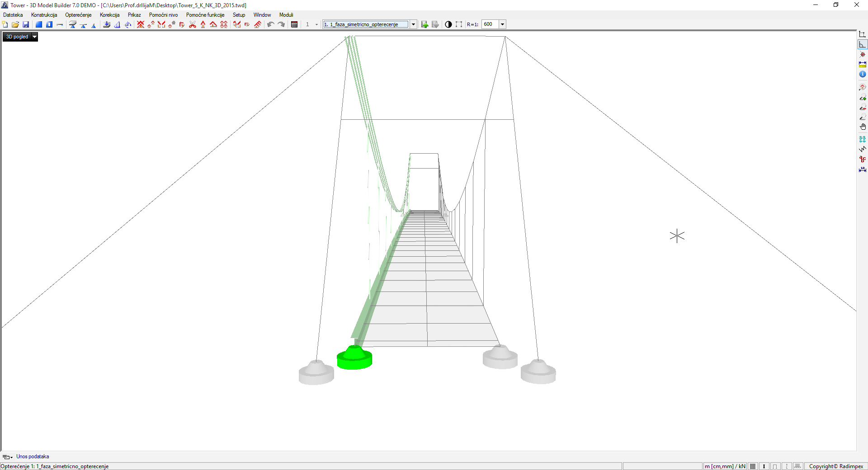Toggle the half-black circle contrast icon

448,24
